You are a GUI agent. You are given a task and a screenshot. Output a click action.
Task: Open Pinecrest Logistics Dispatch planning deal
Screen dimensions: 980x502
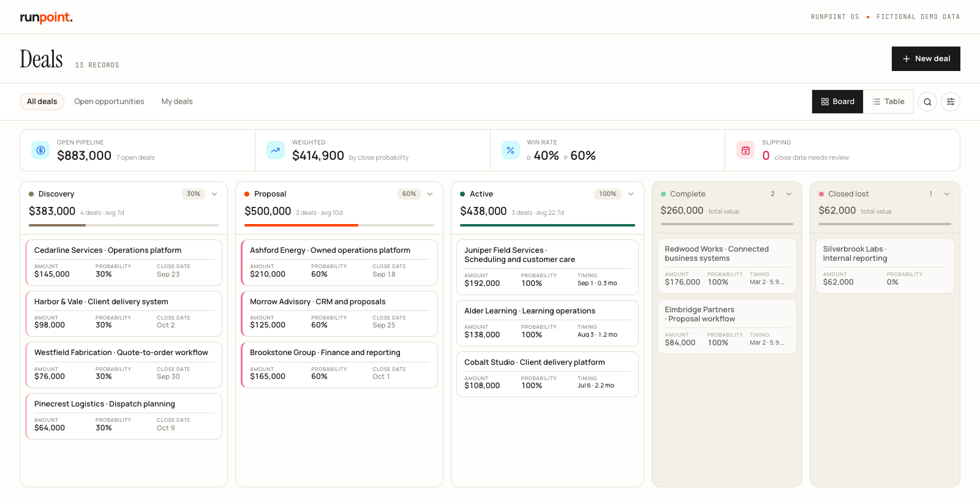(x=124, y=416)
